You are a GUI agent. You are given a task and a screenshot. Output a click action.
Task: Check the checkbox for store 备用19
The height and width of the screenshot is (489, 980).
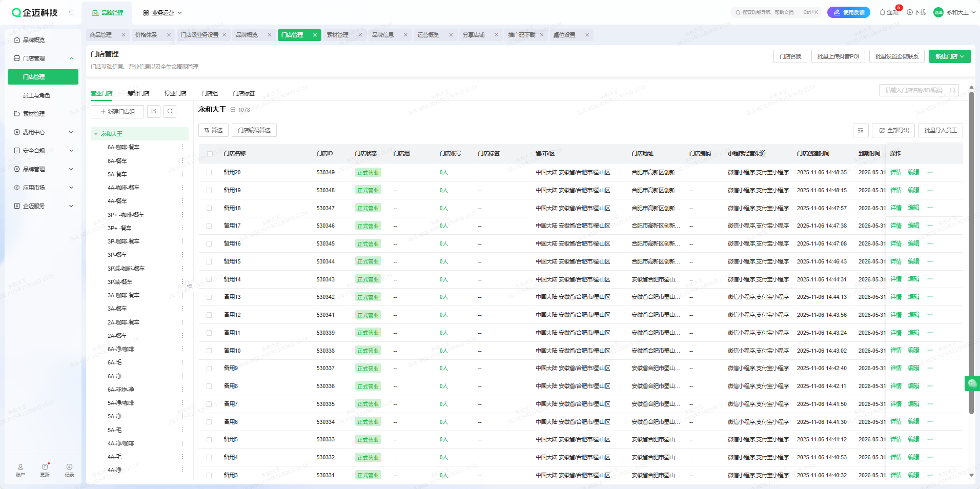(209, 191)
